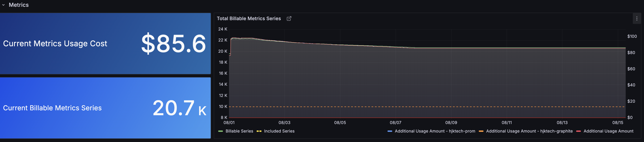Screen dimensions: 644x142
Task: Toggle the Billable Series legend label
Action: point(239,131)
